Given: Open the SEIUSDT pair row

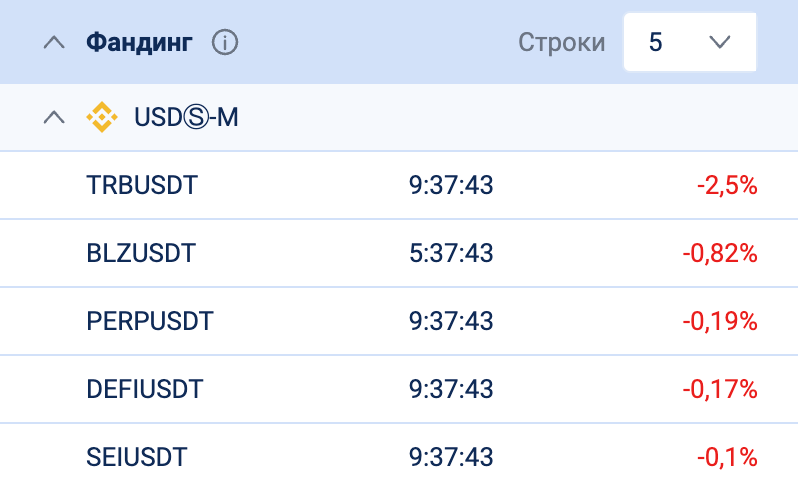Looking at the screenshot, I should click(138, 457).
